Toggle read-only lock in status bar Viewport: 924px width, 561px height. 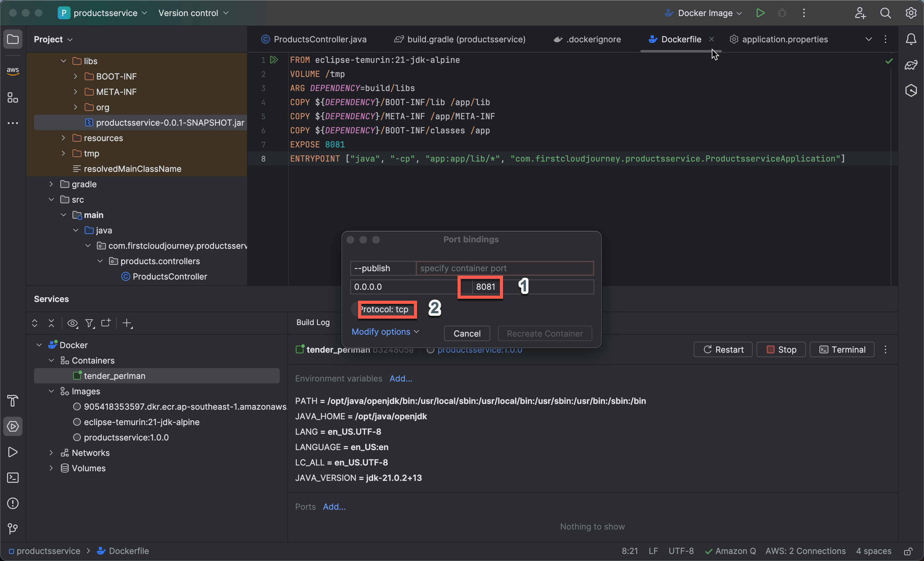click(x=908, y=551)
